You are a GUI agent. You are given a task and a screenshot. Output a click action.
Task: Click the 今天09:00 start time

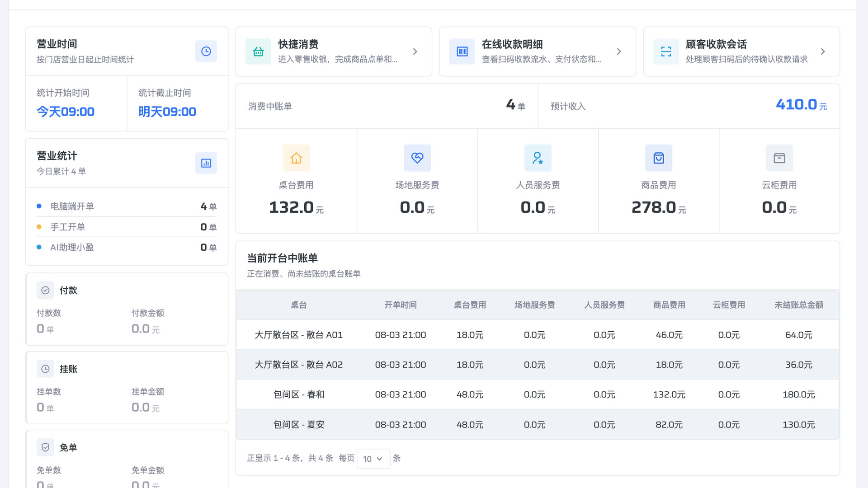(x=66, y=112)
